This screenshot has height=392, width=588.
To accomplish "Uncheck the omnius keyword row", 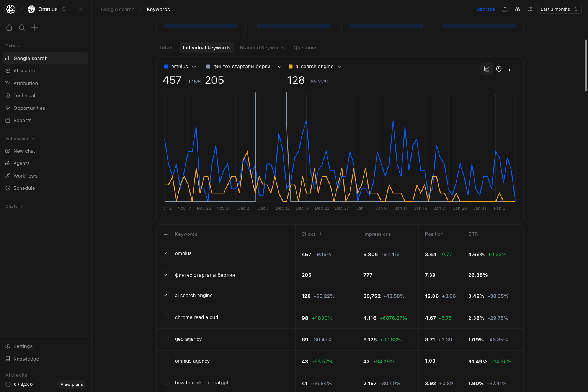I will pos(166,253).
